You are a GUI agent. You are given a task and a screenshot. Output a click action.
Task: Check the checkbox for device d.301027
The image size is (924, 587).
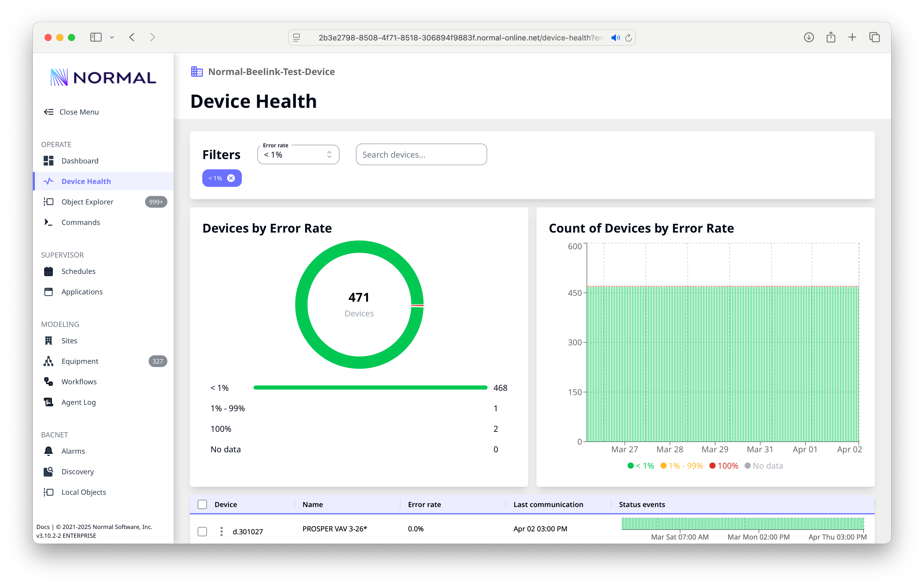pos(202,531)
